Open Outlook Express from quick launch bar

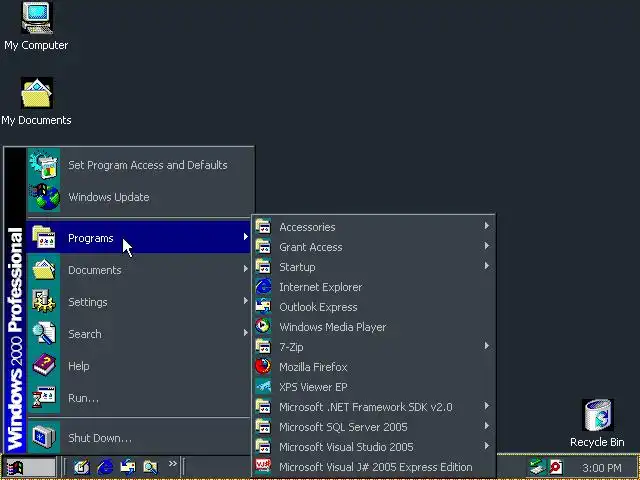click(128, 467)
